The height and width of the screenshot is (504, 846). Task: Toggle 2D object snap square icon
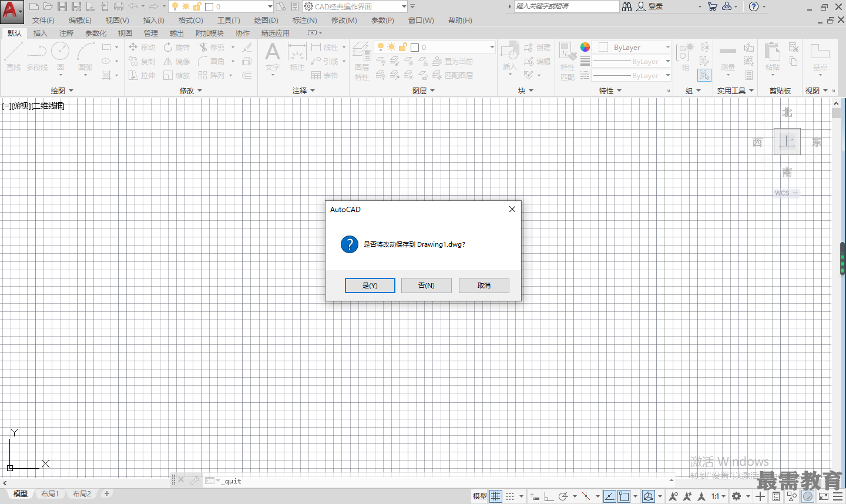click(x=624, y=496)
